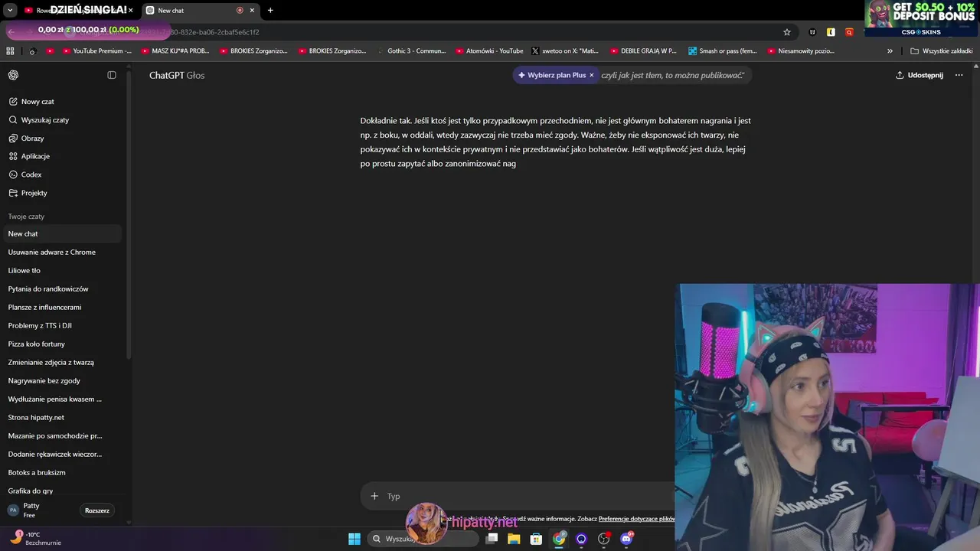Screen dimensions: 980x551
Task: Expand the Twoje czaty section header
Action: (x=26, y=217)
